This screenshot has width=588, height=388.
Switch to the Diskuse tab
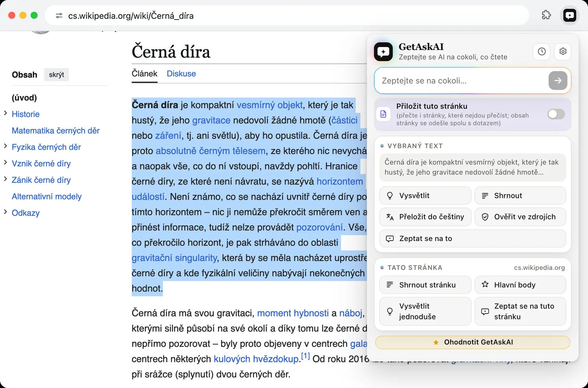181,73
